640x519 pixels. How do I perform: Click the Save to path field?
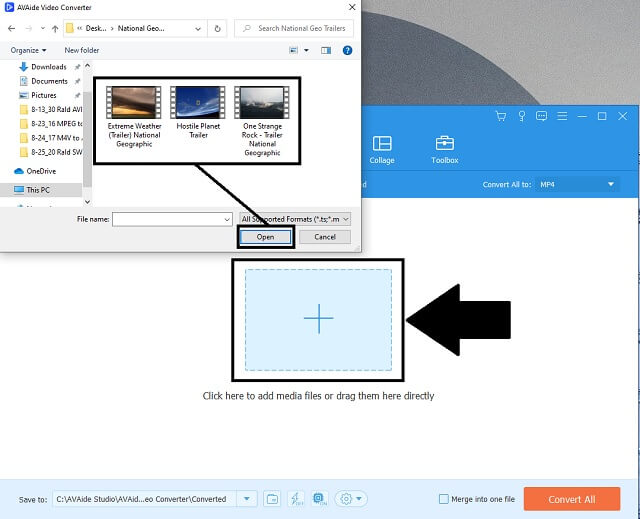(144, 499)
